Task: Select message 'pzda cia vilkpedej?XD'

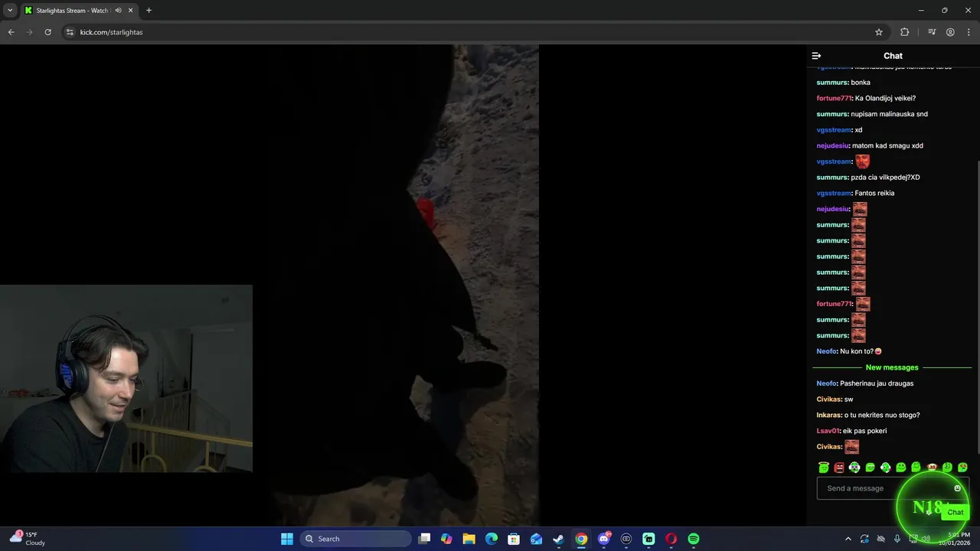Action: pyautogui.click(x=885, y=178)
